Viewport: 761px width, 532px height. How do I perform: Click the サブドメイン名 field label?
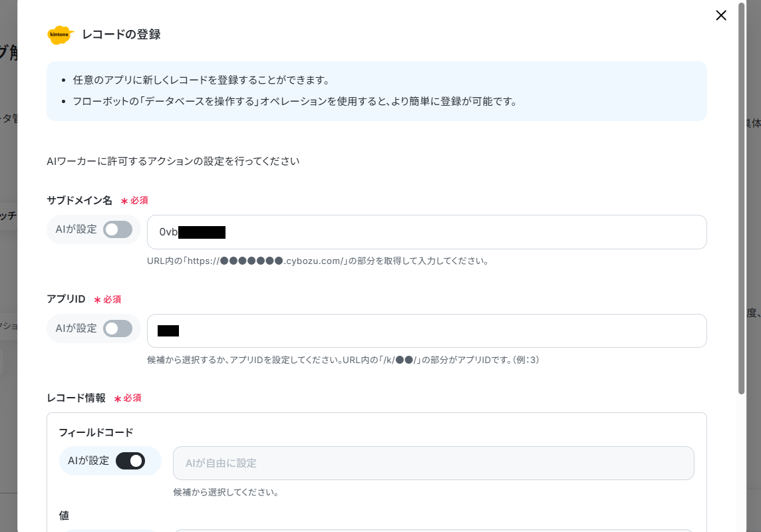coord(80,200)
